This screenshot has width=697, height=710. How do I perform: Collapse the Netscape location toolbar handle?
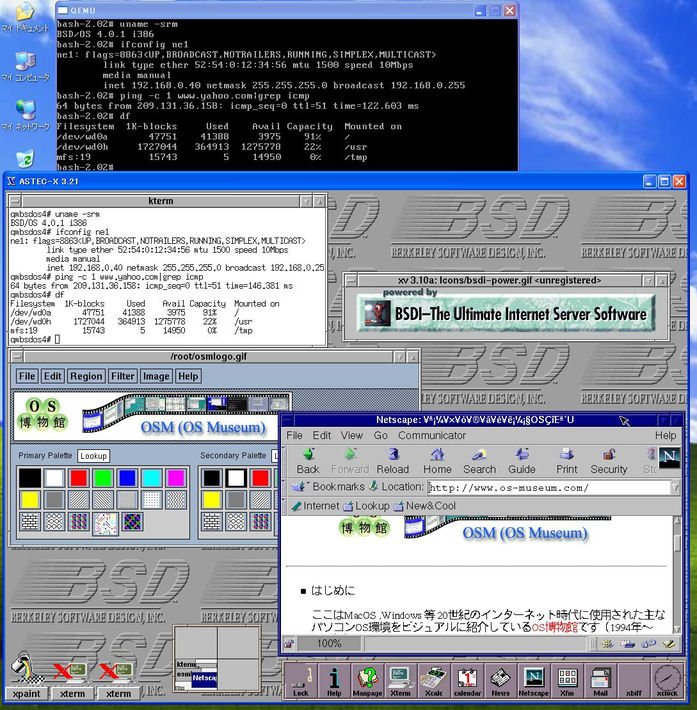click(285, 487)
